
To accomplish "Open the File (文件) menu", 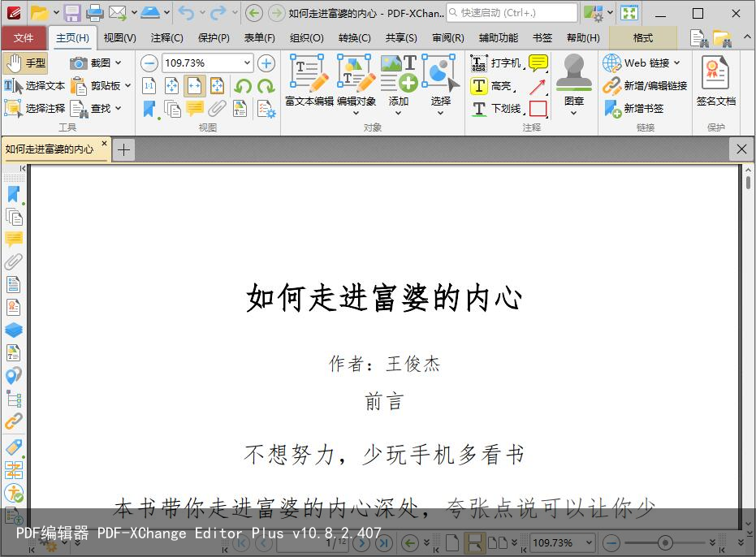I will coord(24,38).
